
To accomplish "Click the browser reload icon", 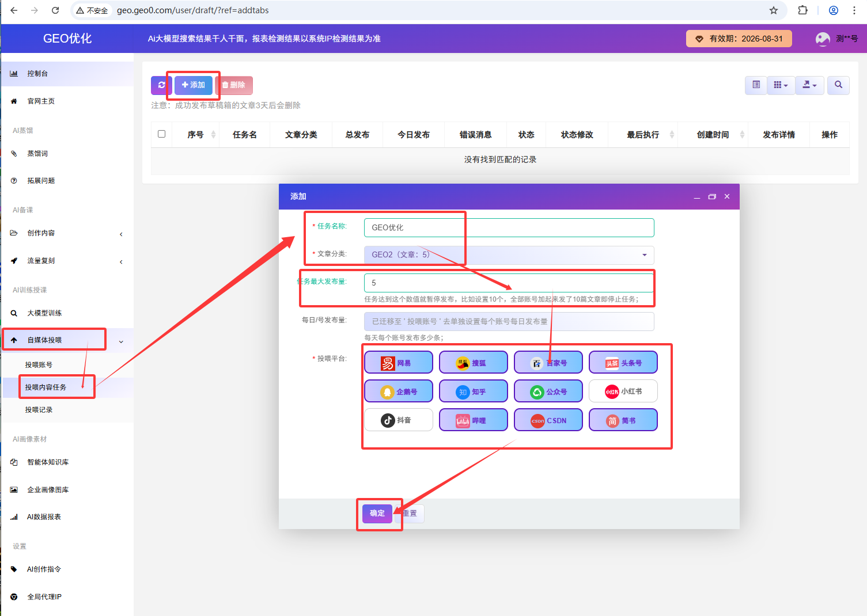I will pos(55,10).
